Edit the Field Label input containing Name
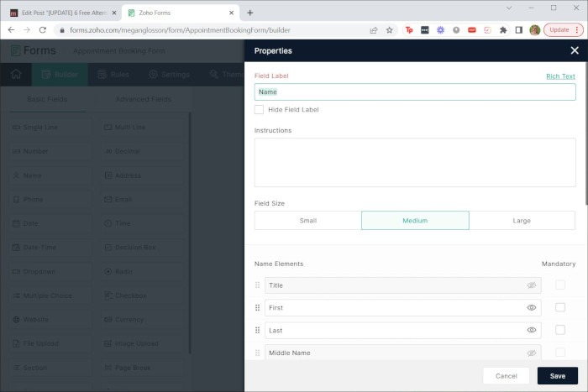588x392 pixels. click(415, 91)
